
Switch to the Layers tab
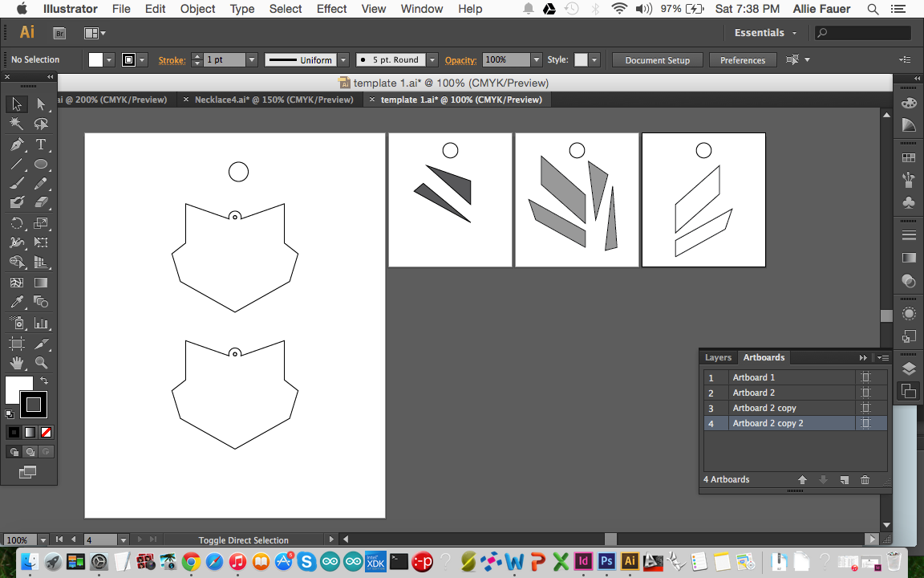coord(718,357)
